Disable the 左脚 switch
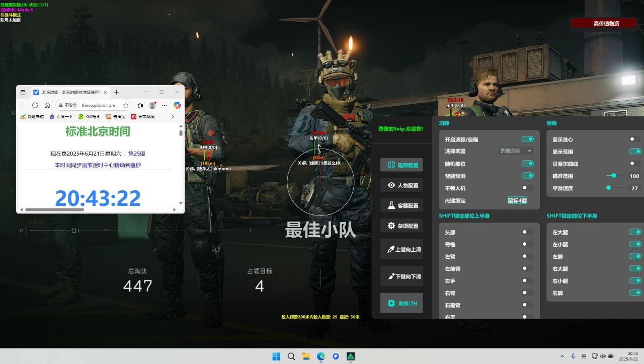Screen dimensions: 644x364 tap(635, 256)
